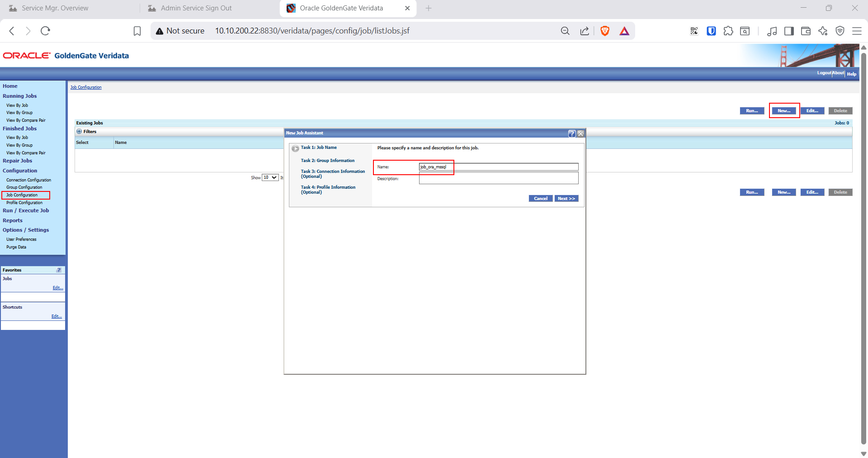Open Options / Settings in the sidebar
The height and width of the screenshot is (458, 868).
26,230
